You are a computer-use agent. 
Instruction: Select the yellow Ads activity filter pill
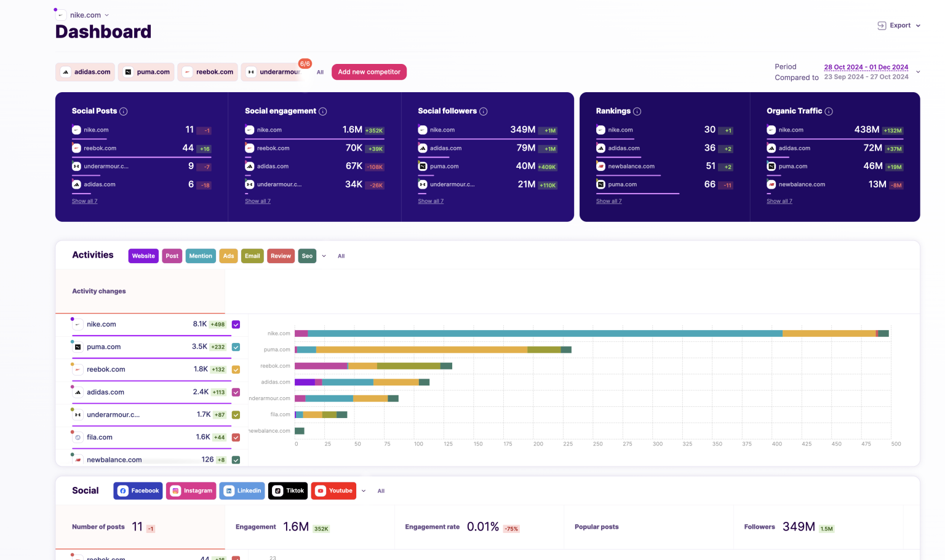[228, 256]
